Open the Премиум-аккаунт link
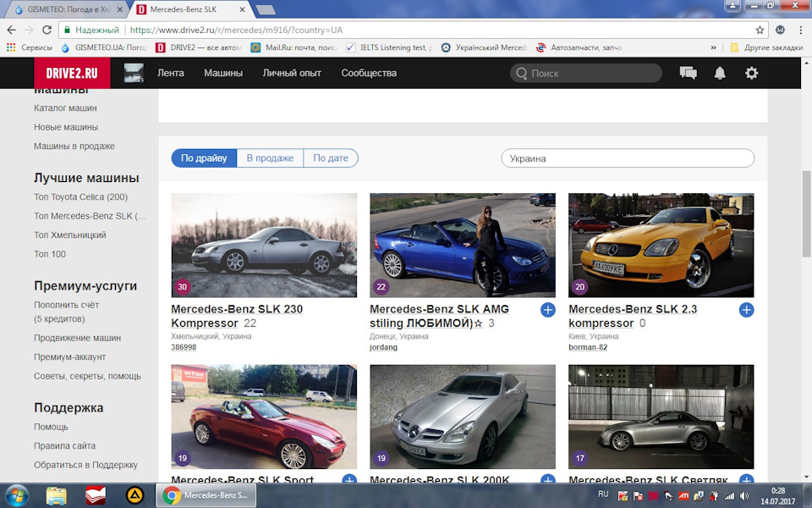812x508 pixels. [x=70, y=357]
